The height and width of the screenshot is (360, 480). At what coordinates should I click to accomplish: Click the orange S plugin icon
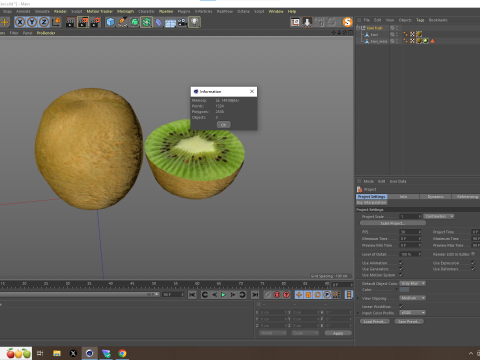[x=347, y=22]
